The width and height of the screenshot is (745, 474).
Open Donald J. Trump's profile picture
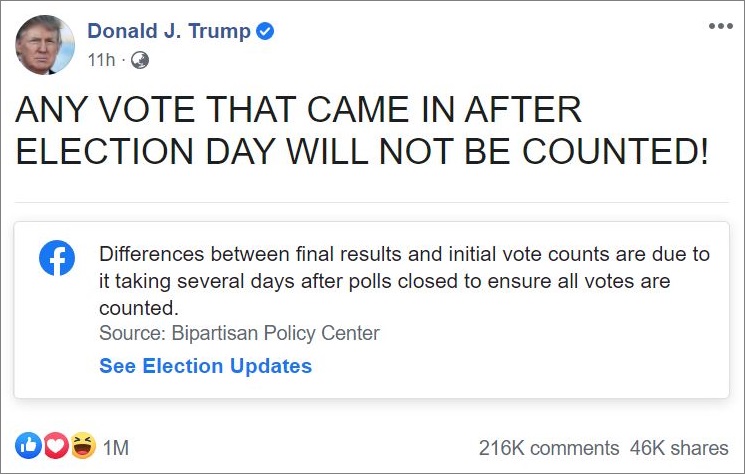pyautogui.click(x=45, y=44)
